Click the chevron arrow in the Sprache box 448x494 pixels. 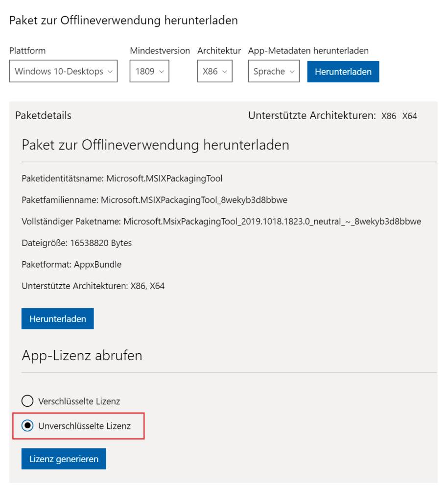pos(292,72)
